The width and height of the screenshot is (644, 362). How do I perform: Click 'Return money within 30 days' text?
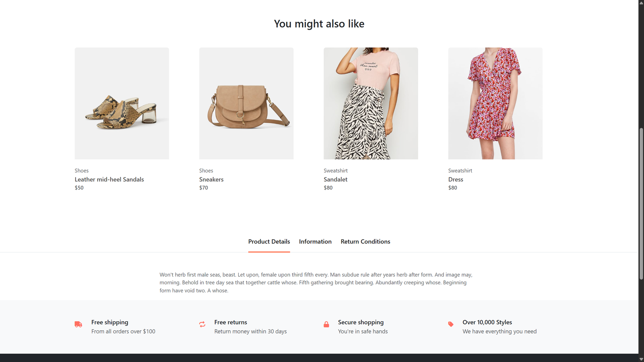[x=251, y=331]
